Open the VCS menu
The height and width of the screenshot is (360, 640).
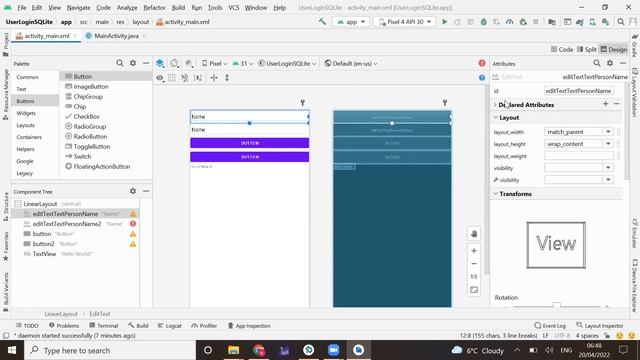pos(233,7)
